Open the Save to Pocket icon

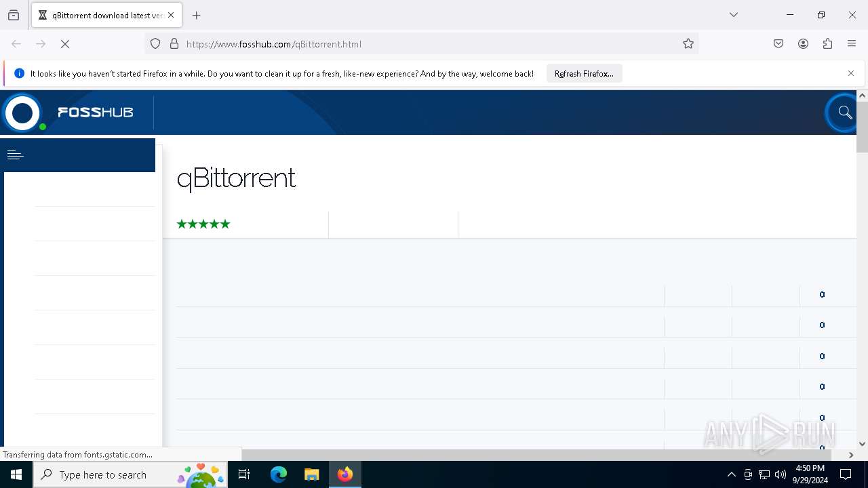coord(778,44)
